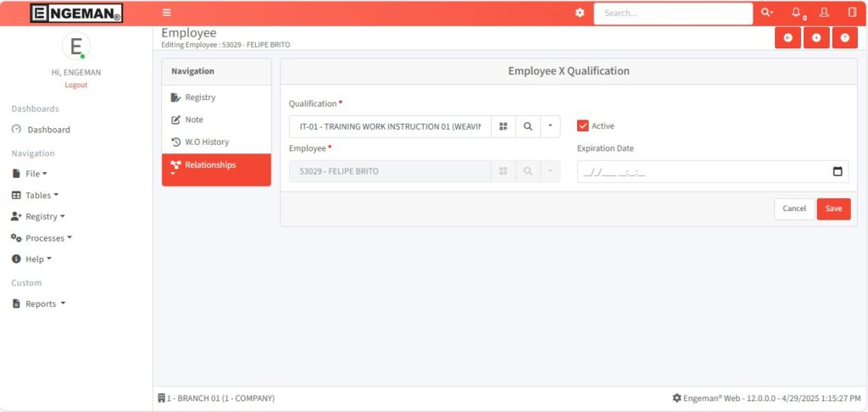This screenshot has width=868, height=412.
Task: Click the top Search input field
Action: click(672, 14)
